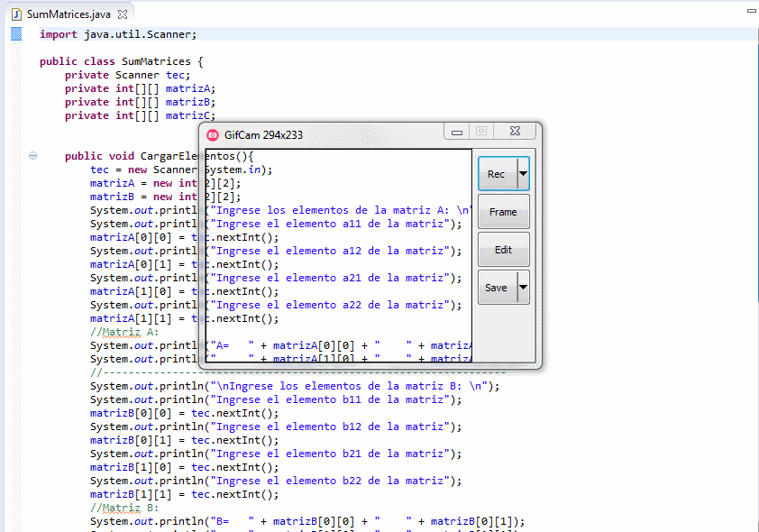Collapse the CargarElementos method fold marker

tap(33, 156)
